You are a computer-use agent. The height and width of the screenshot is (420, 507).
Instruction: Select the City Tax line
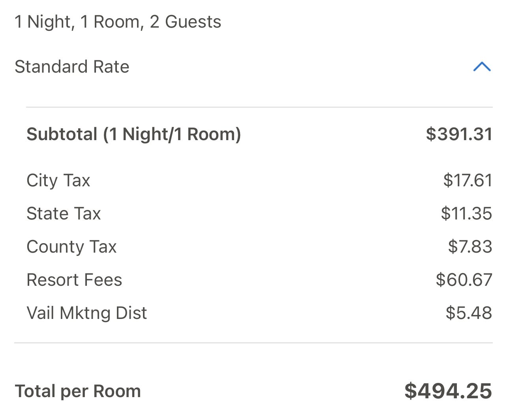click(259, 180)
